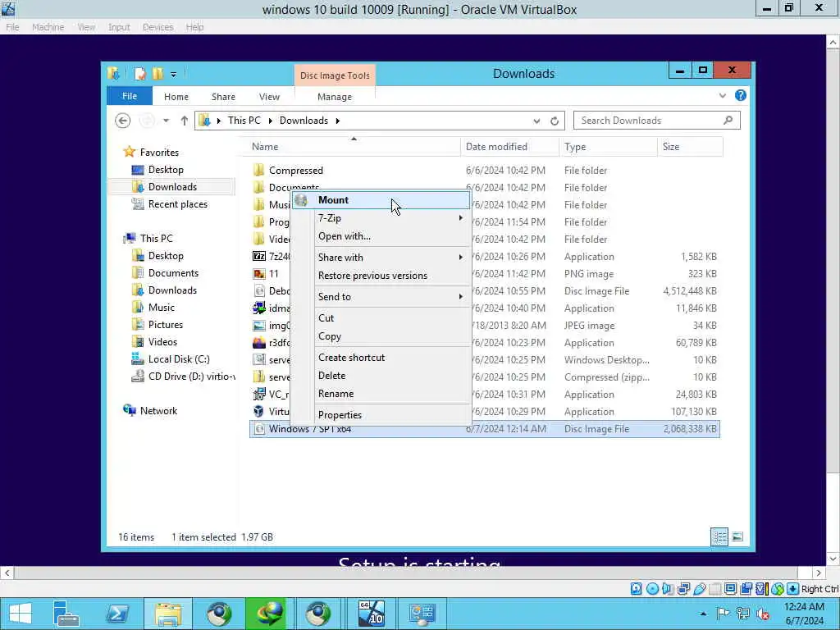This screenshot has width=840, height=630.
Task: Switch to the Home ribbon tab
Action: click(176, 97)
